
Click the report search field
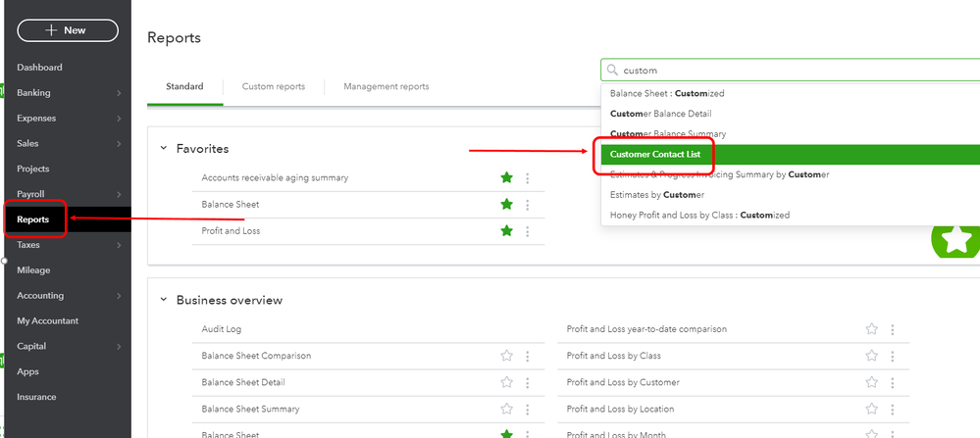785,71
